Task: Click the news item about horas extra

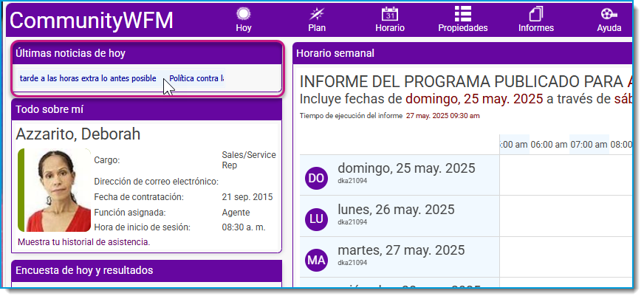Action: tap(88, 78)
